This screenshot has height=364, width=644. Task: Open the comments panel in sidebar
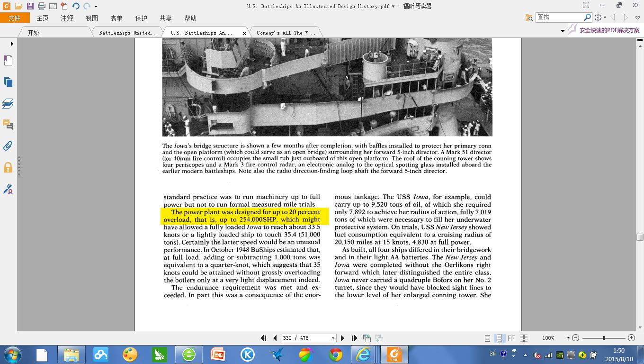click(x=8, y=125)
